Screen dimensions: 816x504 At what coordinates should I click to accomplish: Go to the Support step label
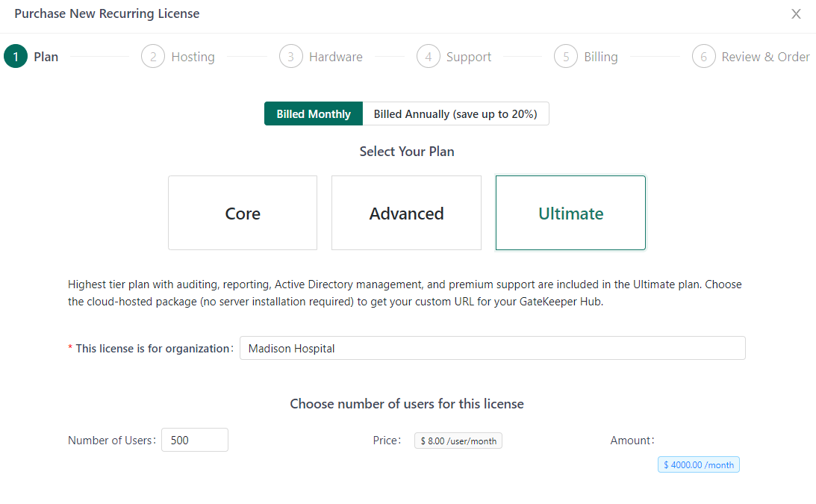click(468, 57)
